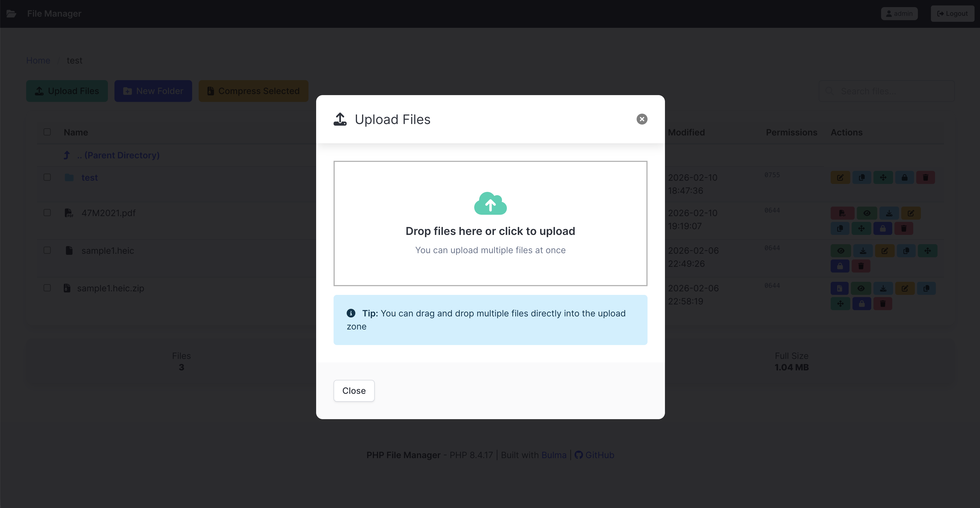Delete 47M2021.pdf using the trash icon
This screenshot has height=508, width=980.
904,228
